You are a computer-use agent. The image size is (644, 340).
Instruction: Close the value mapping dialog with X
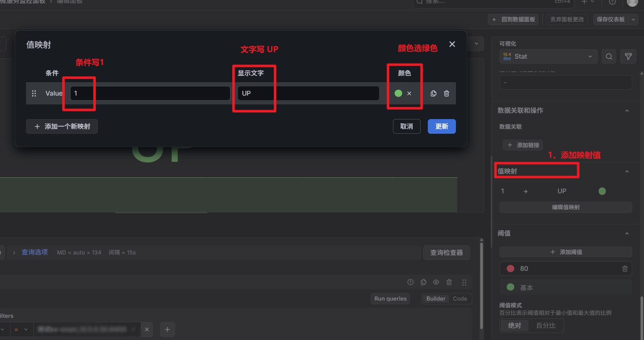coord(452,44)
